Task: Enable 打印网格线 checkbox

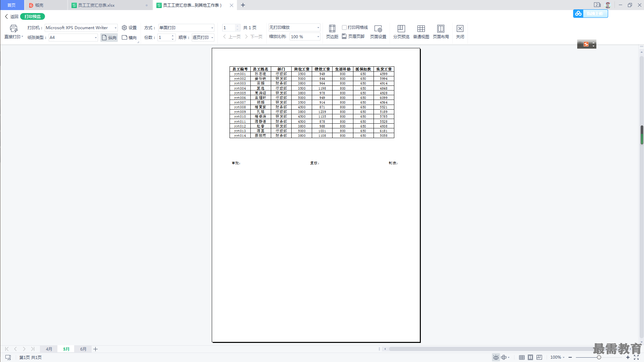Action: point(344,27)
